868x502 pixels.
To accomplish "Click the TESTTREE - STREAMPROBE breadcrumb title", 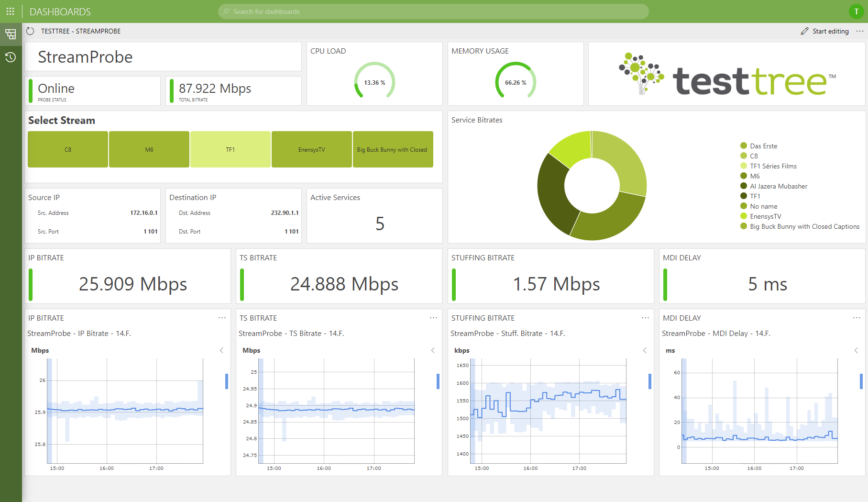I will click(x=81, y=31).
